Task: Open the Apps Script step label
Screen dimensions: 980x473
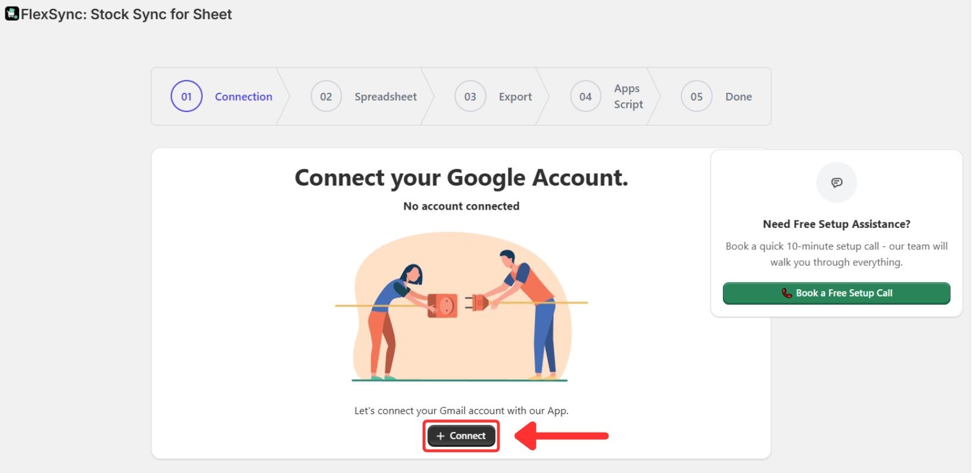Action: (x=628, y=96)
